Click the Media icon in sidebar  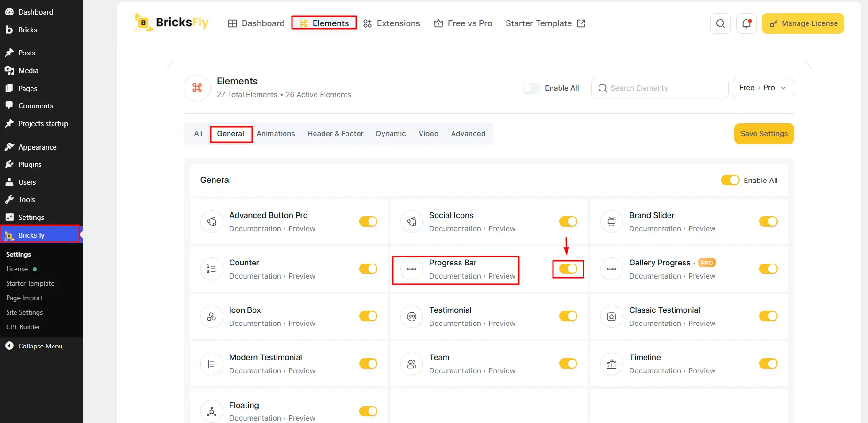click(9, 70)
